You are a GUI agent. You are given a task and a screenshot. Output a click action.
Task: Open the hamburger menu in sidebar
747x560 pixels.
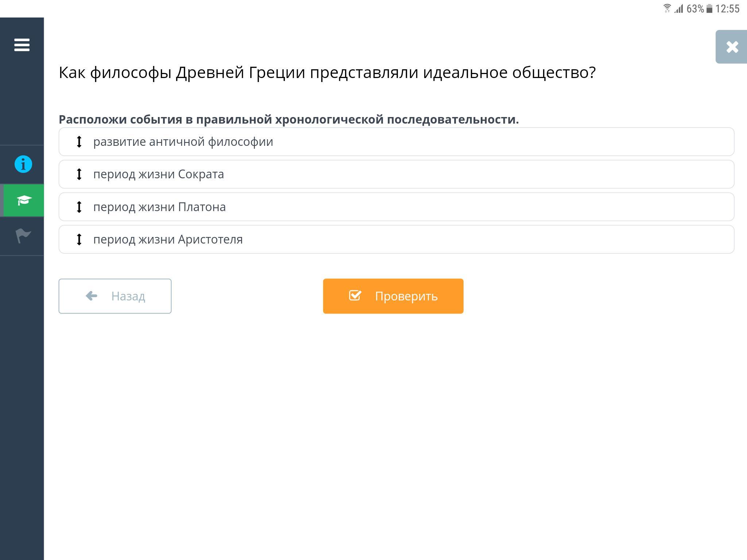click(x=22, y=45)
